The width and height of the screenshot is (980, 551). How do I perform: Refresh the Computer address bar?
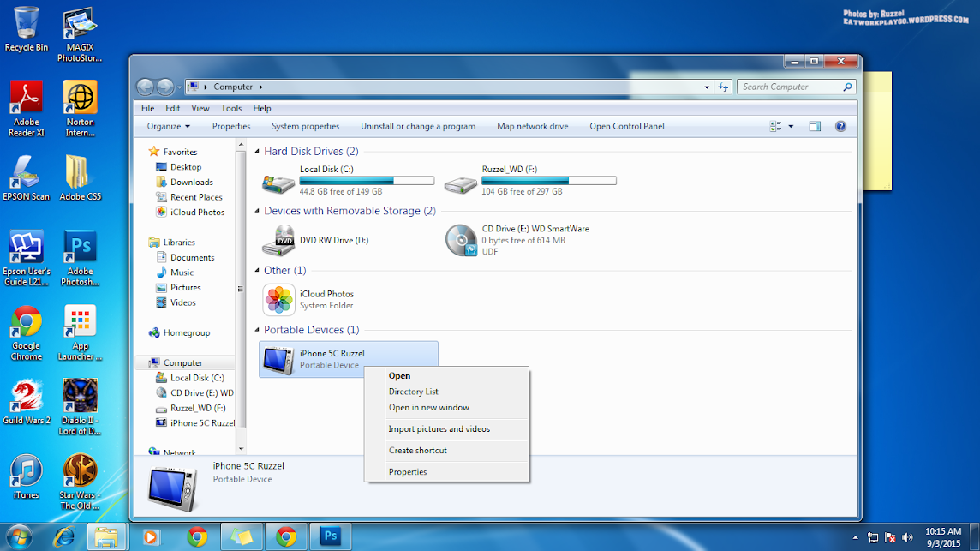(x=723, y=87)
